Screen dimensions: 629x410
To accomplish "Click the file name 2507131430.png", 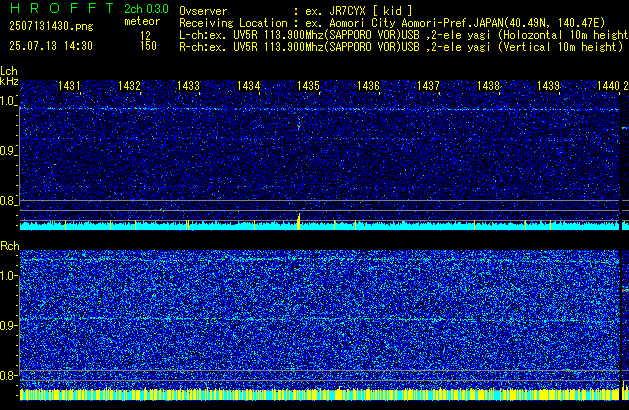I will point(51,26).
